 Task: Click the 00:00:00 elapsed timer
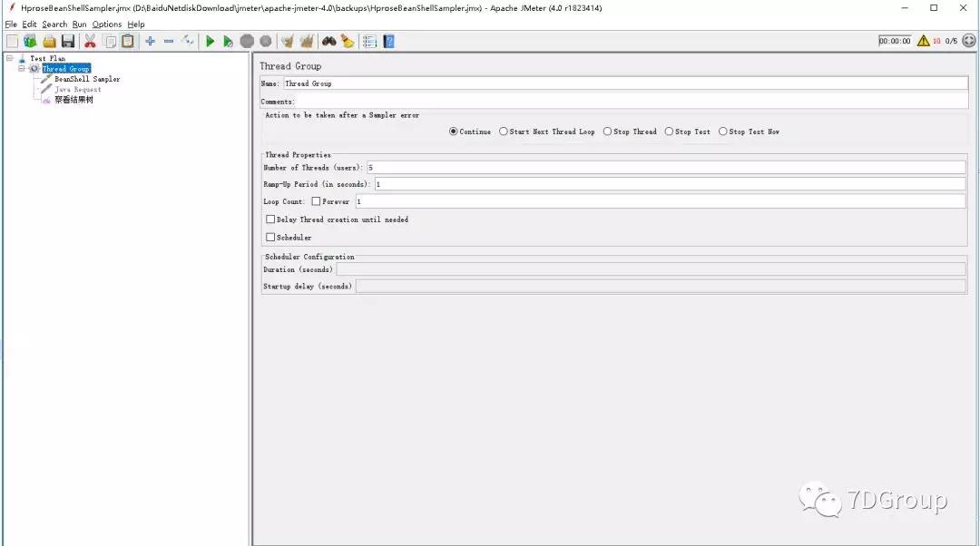895,41
